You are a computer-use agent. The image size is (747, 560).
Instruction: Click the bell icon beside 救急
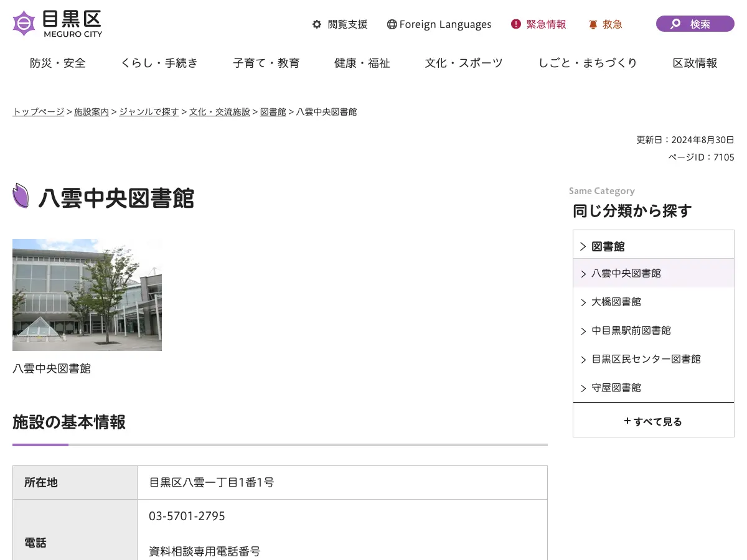(x=593, y=24)
